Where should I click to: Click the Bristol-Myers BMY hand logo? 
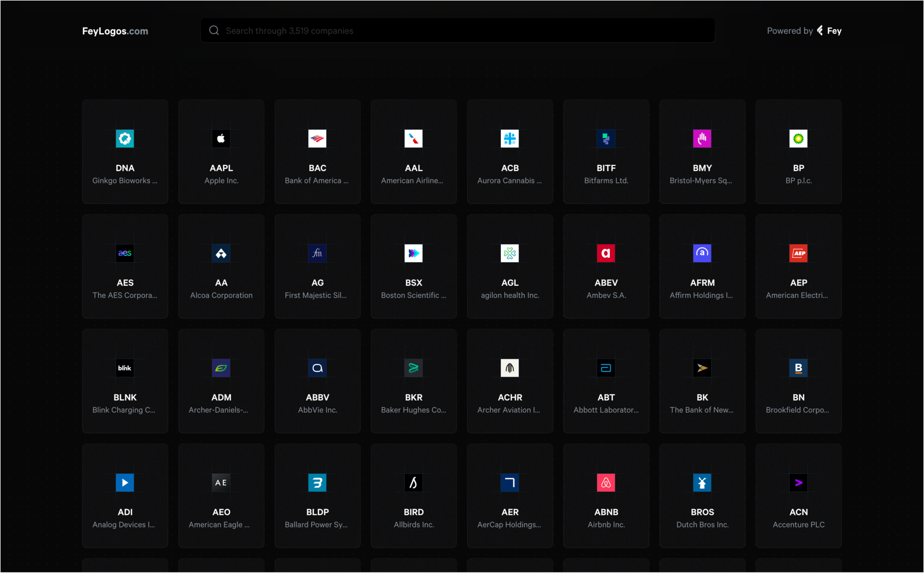pos(702,139)
